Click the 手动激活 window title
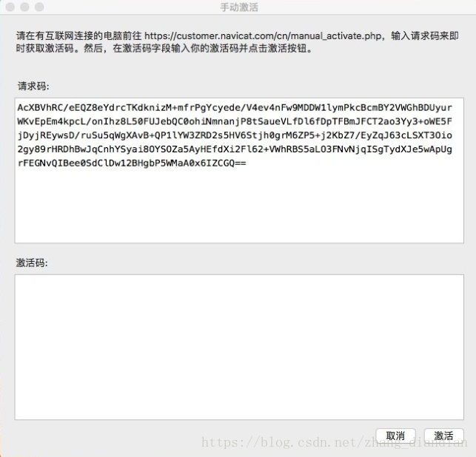The width and height of the screenshot is (476, 457). tap(239, 7)
